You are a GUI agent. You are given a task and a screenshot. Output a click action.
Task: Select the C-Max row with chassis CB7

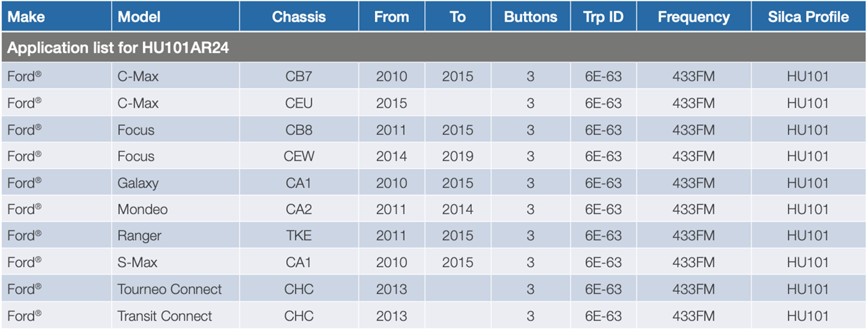tap(433, 77)
